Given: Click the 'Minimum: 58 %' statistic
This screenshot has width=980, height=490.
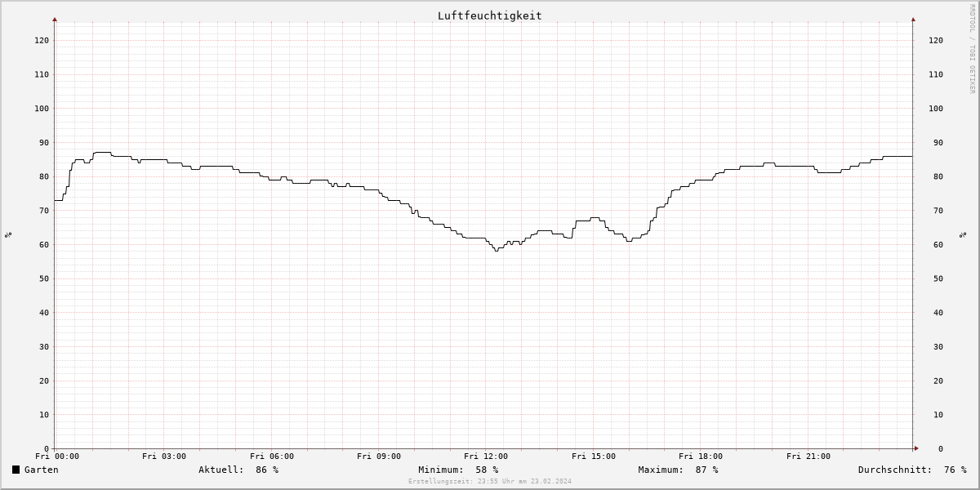Looking at the screenshot, I should [x=458, y=470].
